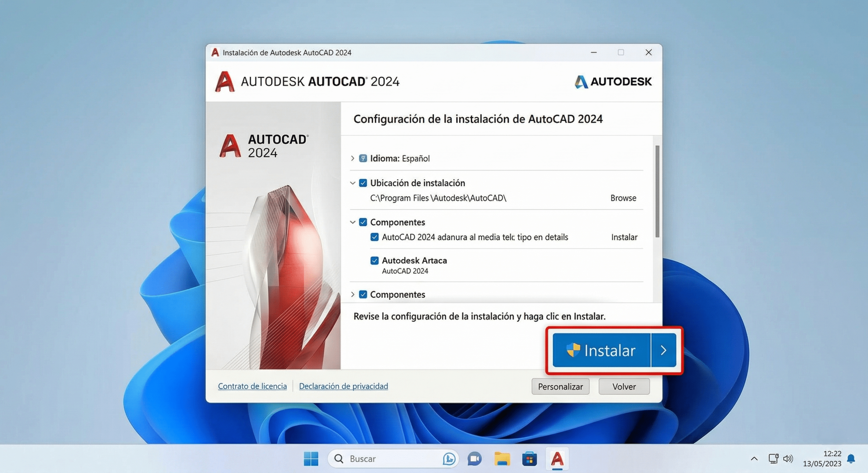Click the installer icon in the title bar
Image resolution: width=868 pixels, height=473 pixels.
pyautogui.click(x=215, y=52)
